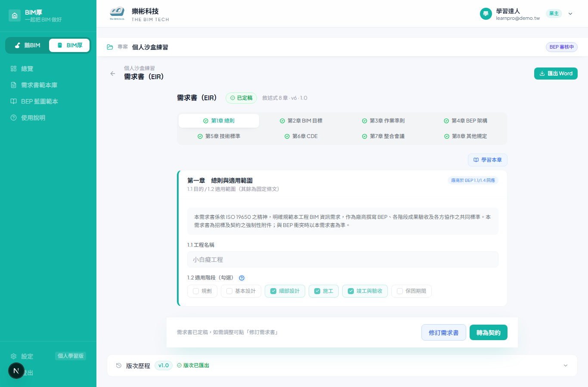Select the 第5章 技術標準 tab

(219, 136)
